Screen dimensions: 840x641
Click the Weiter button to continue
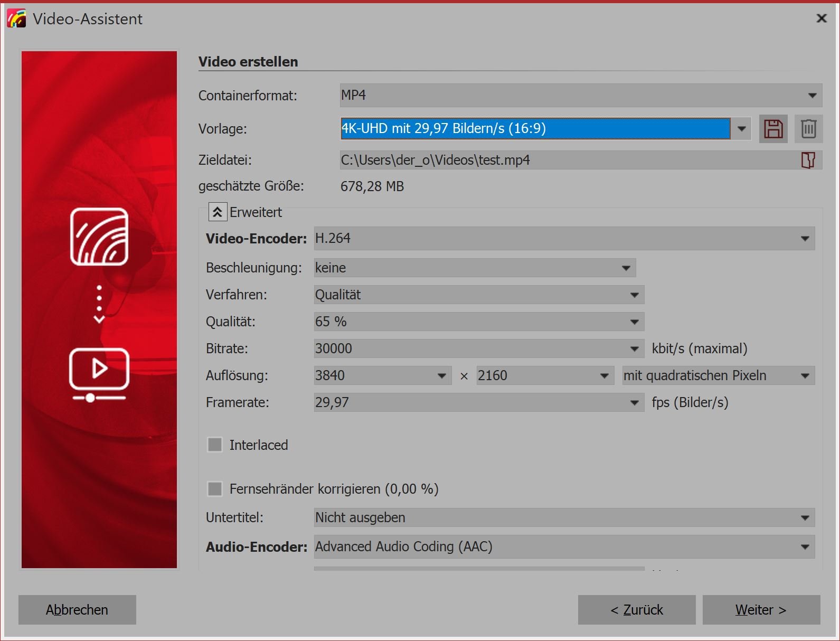[x=761, y=610]
